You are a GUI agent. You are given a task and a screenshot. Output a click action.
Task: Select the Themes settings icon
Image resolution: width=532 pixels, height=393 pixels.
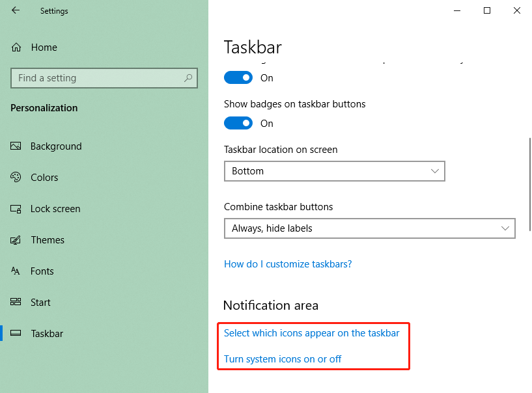(x=16, y=239)
